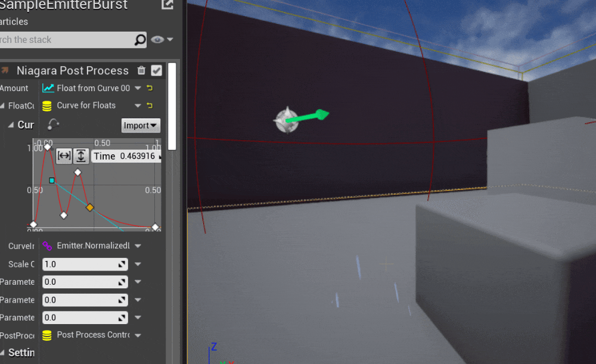Select SampleEmitterBurst emitter title
596x364 pixels.
coord(64,5)
